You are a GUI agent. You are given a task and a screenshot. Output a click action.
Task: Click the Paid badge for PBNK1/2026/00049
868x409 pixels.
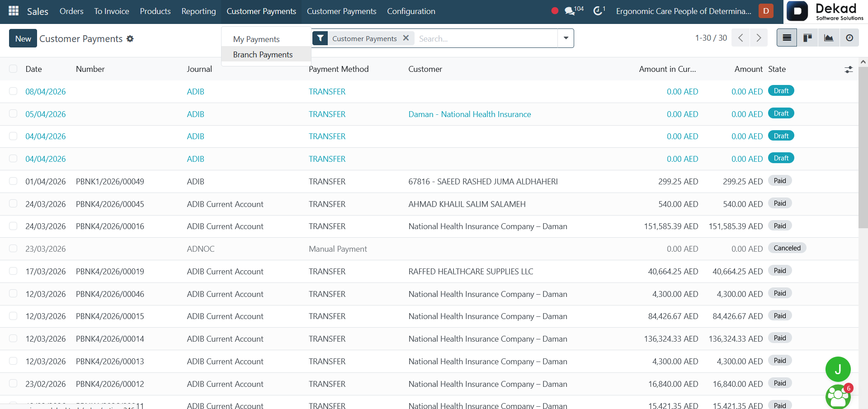tap(780, 181)
